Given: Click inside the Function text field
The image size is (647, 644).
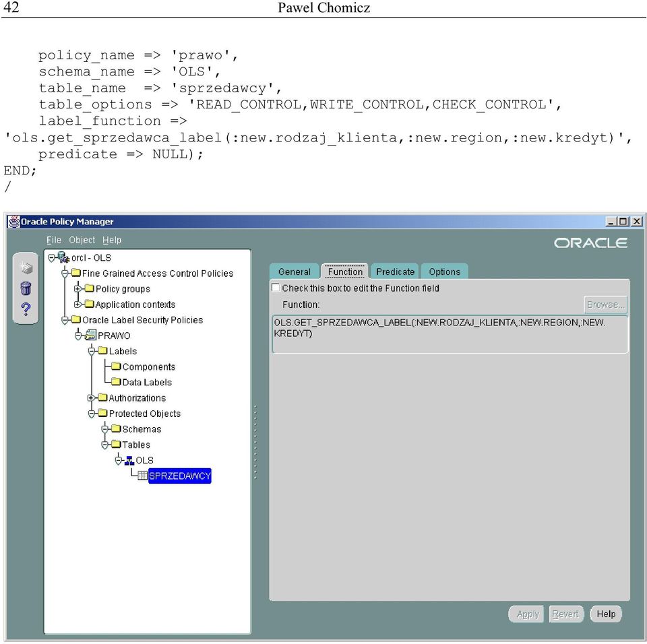Looking at the screenshot, I should pos(450,334).
